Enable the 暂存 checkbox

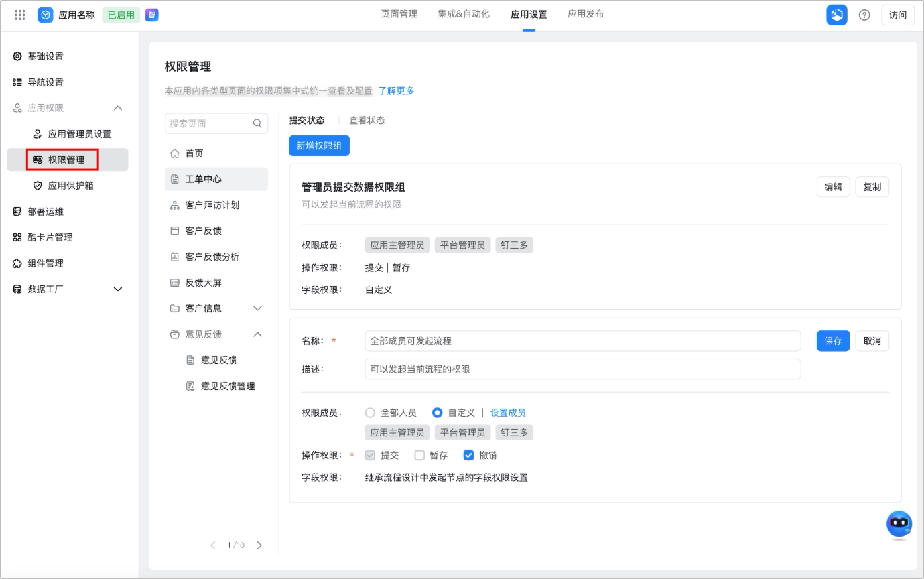pyautogui.click(x=419, y=455)
